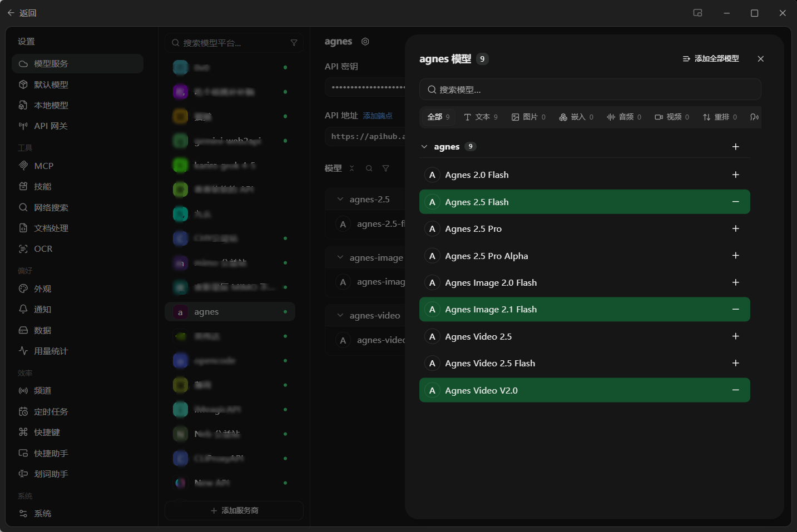The image size is (797, 532).
Task: Click the search icon beside 模型 heading
Action: [x=369, y=168]
